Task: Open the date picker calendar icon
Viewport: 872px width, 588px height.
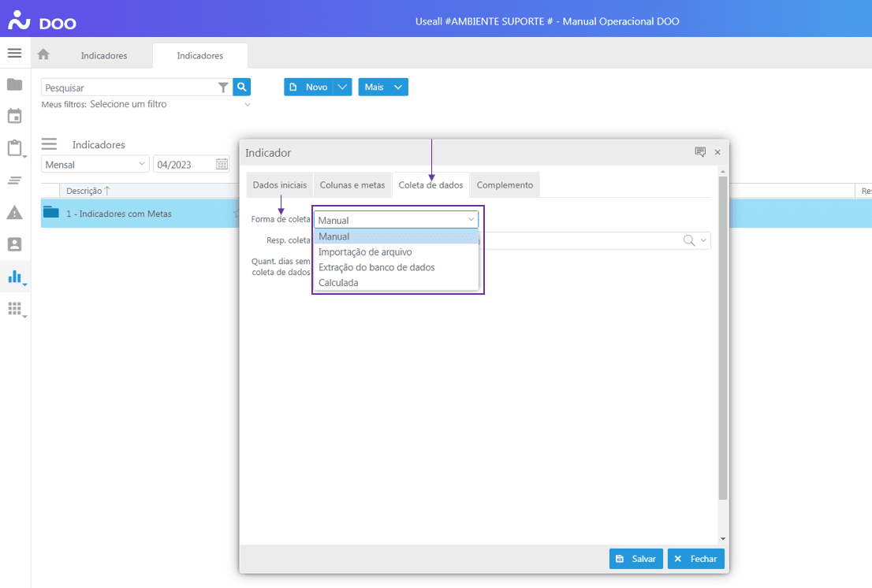Action: pyautogui.click(x=222, y=164)
